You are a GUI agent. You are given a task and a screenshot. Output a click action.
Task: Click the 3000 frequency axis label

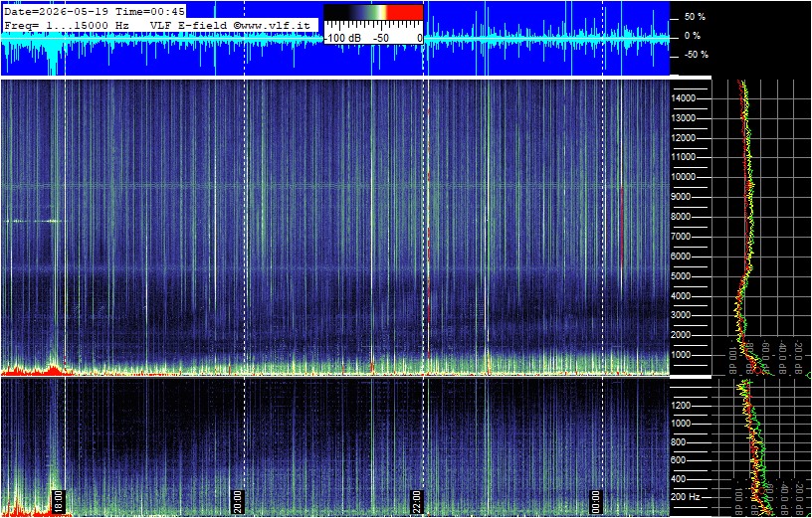click(683, 315)
